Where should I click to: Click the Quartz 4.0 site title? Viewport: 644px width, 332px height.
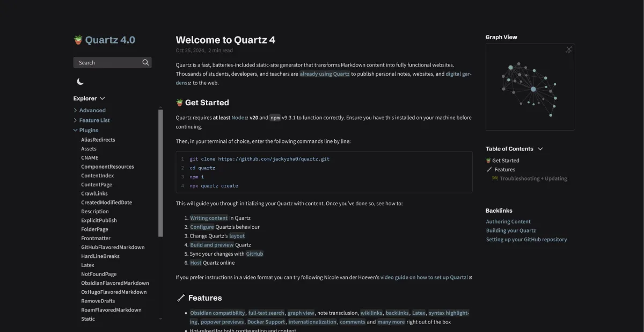(110, 40)
